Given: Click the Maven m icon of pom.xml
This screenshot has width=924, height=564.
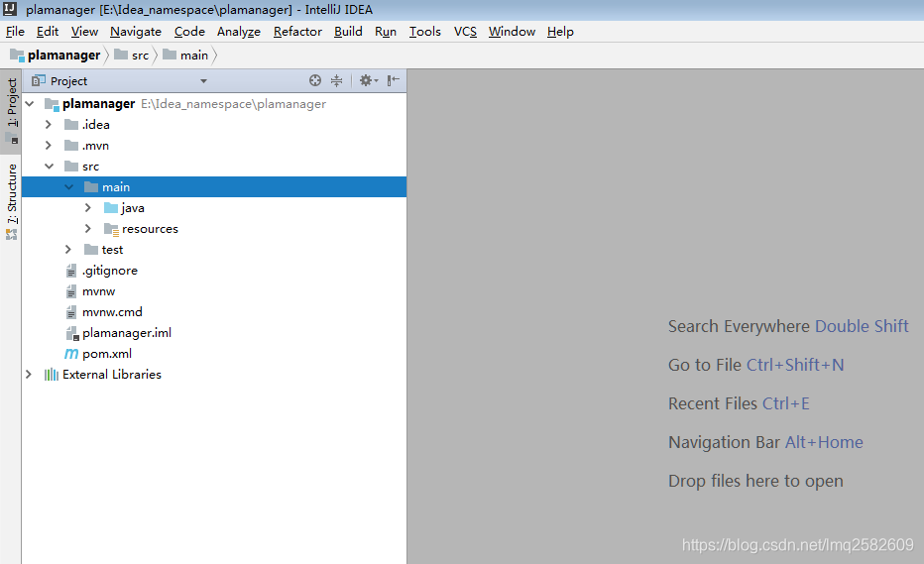Looking at the screenshot, I should click(71, 354).
